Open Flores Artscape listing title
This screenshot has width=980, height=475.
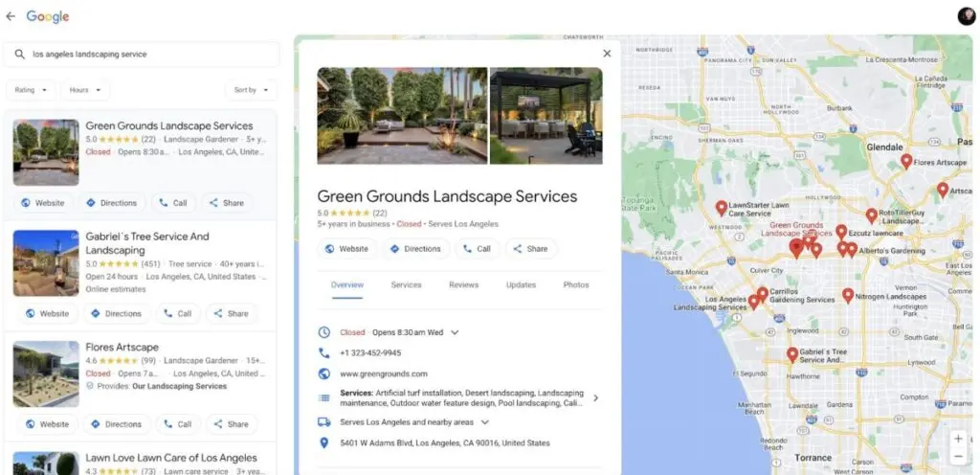pos(122,347)
